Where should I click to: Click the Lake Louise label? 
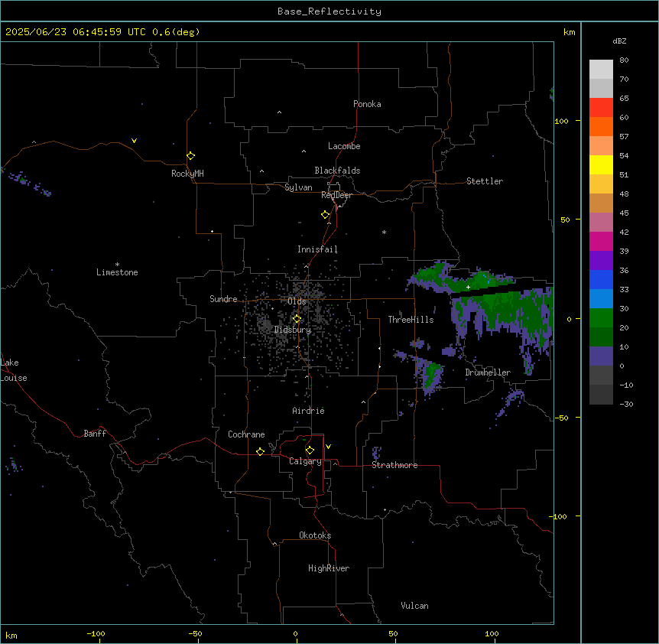(14, 370)
